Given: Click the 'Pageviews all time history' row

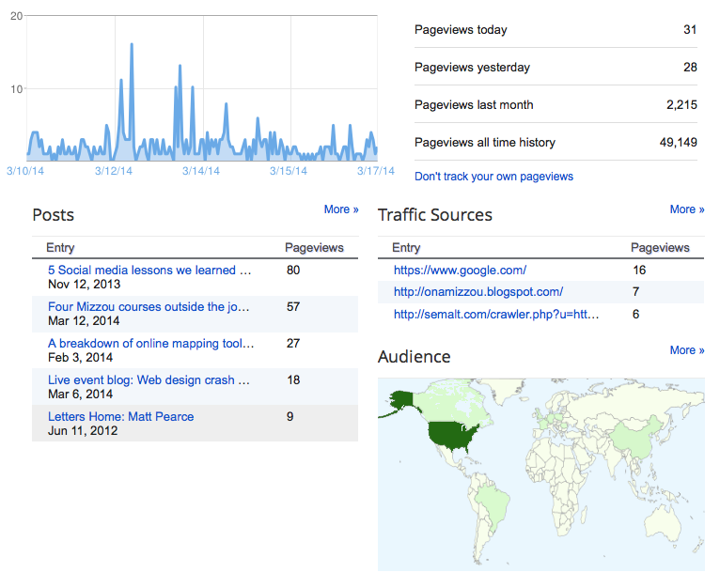Looking at the screenshot, I should [556, 142].
